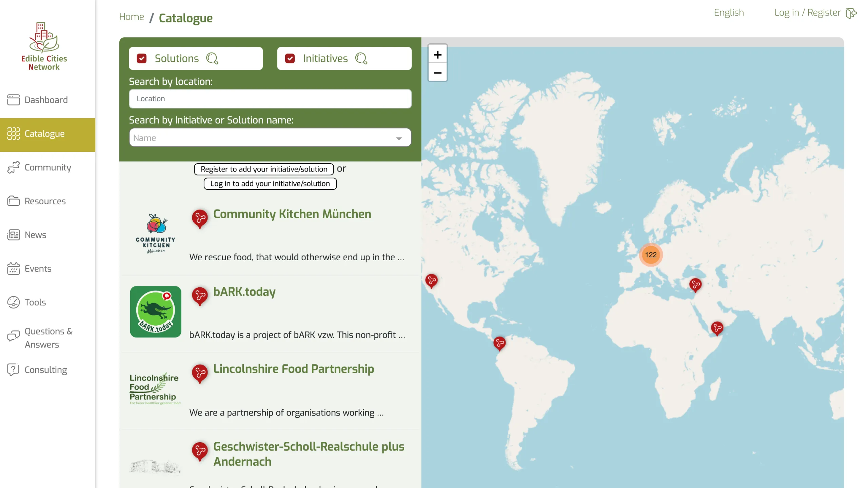
Task: Click the magnifier icon next to Solutions
Action: click(213, 58)
